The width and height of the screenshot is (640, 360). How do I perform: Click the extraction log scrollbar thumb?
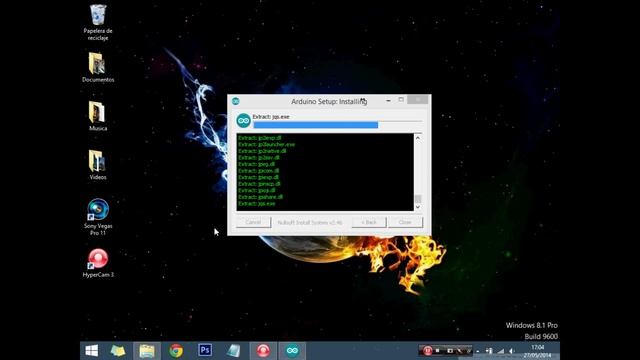[418, 199]
